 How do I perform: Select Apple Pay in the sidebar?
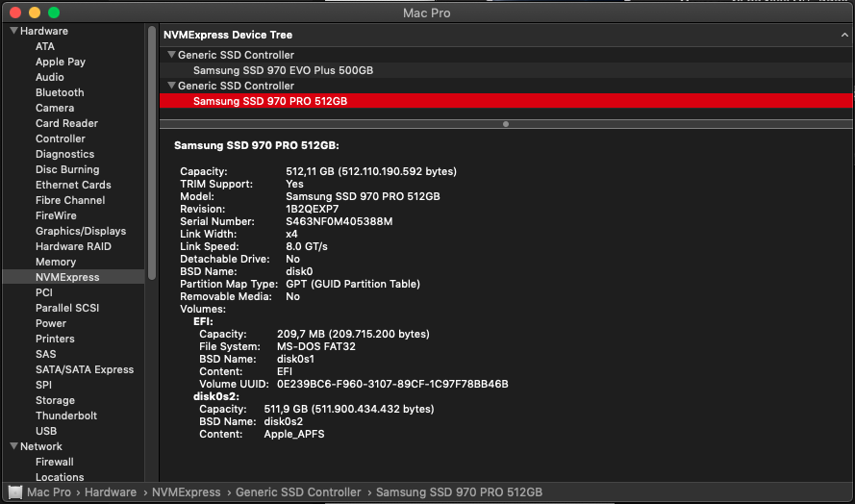tap(61, 62)
